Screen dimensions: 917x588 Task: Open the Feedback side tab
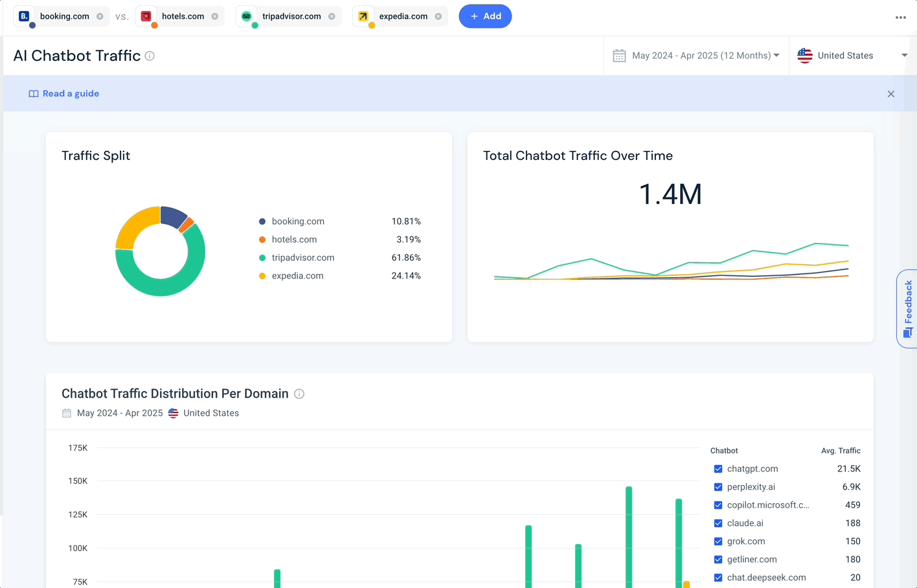pyautogui.click(x=907, y=309)
